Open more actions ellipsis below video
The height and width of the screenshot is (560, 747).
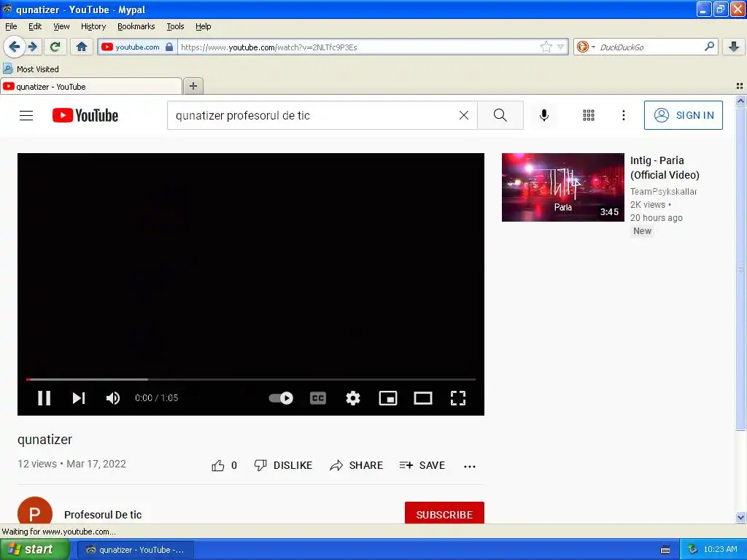point(470,466)
